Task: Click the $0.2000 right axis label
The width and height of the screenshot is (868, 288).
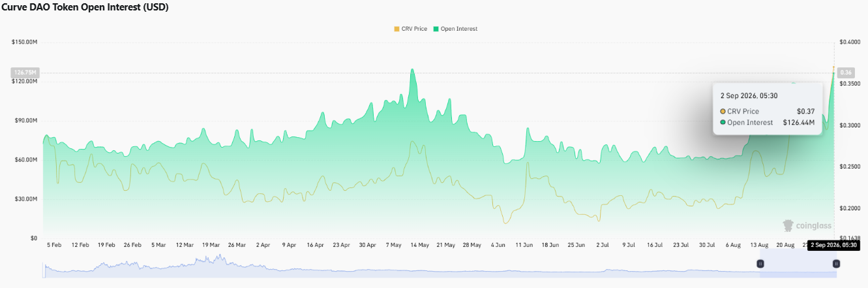Action: [850, 208]
